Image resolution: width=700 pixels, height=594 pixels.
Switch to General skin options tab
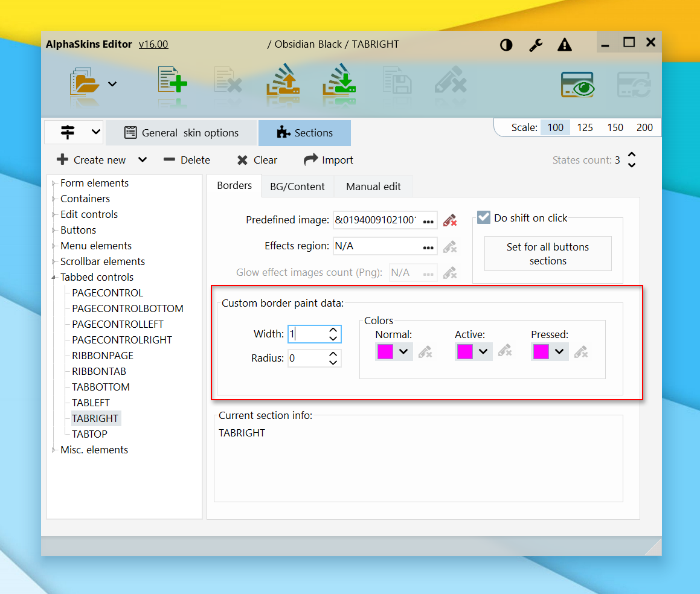181,133
